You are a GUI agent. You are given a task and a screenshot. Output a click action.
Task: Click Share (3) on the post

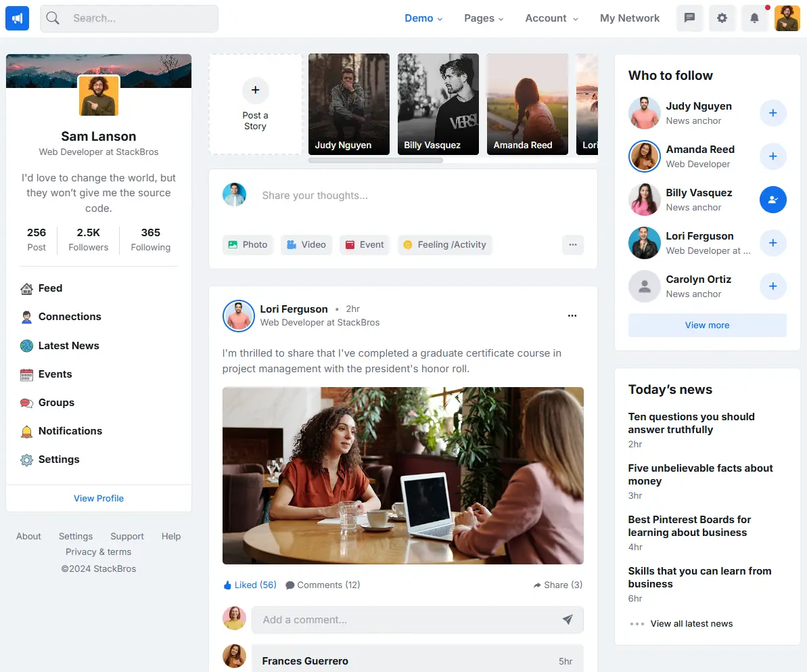click(558, 585)
